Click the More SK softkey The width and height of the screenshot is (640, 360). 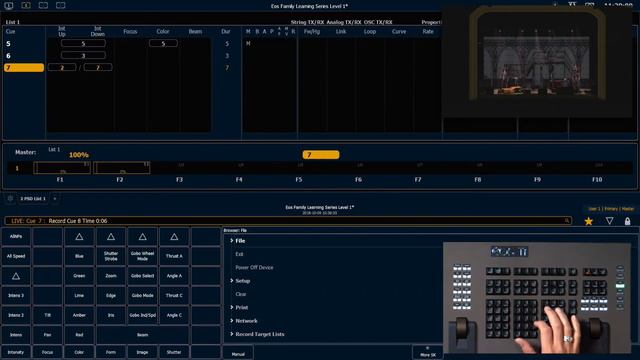(428, 352)
